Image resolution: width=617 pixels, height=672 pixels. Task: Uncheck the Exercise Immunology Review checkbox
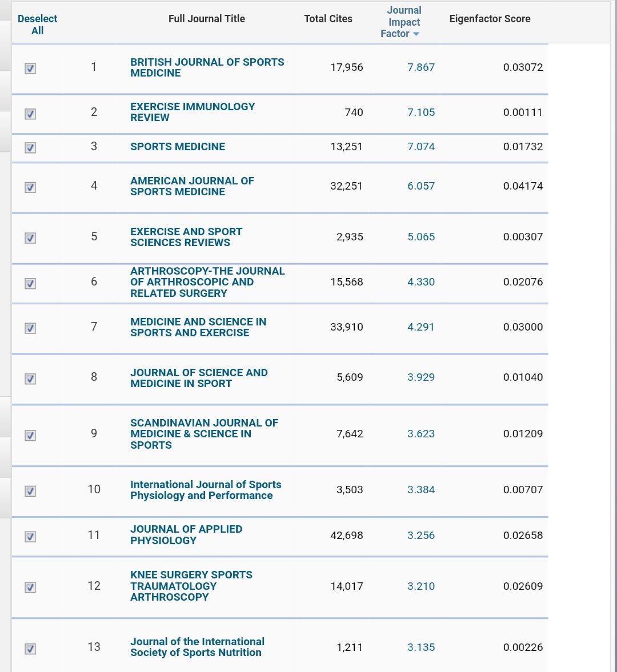pos(30,114)
